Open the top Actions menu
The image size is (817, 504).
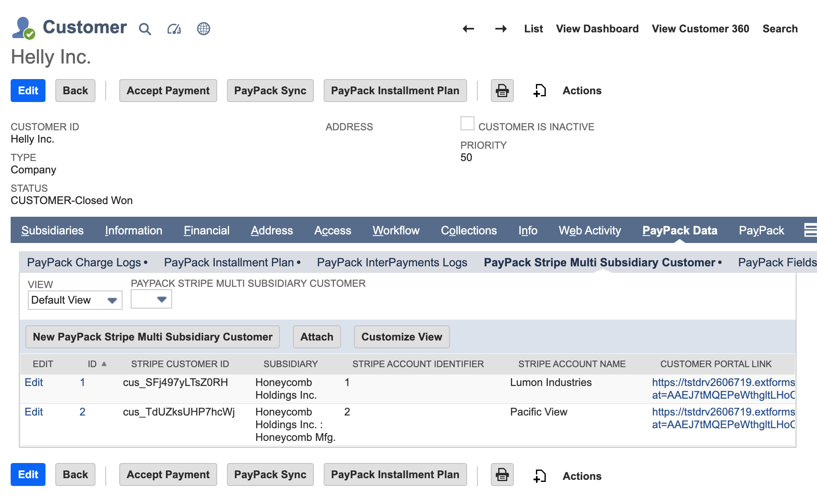(x=582, y=91)
